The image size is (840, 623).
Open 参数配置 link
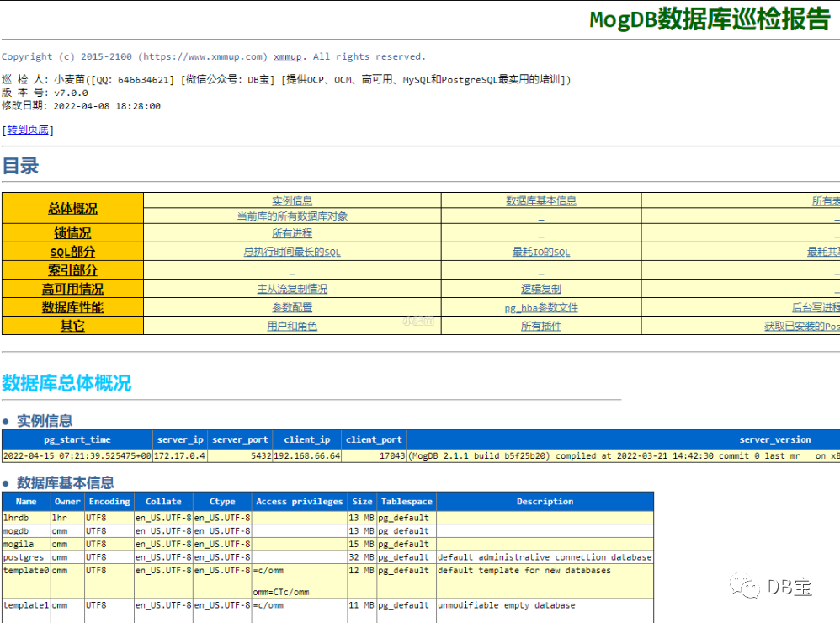[292, 307]
